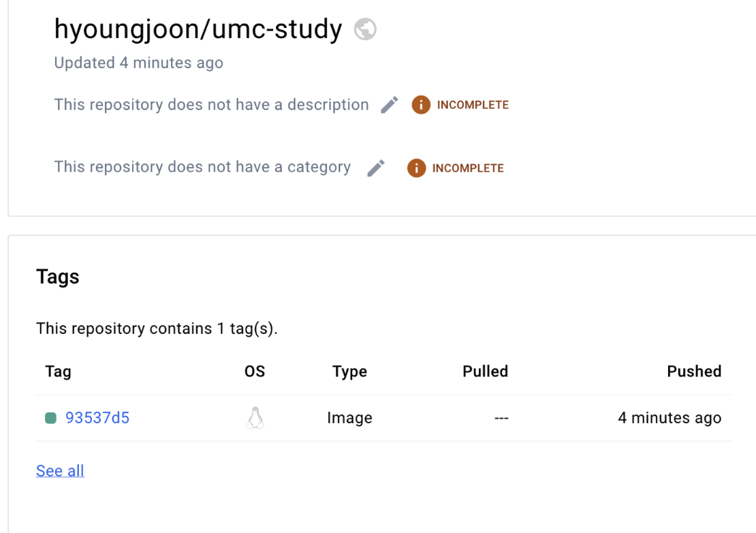Click the missing category placeholder text
756x533 pixels.
[202, 168]
